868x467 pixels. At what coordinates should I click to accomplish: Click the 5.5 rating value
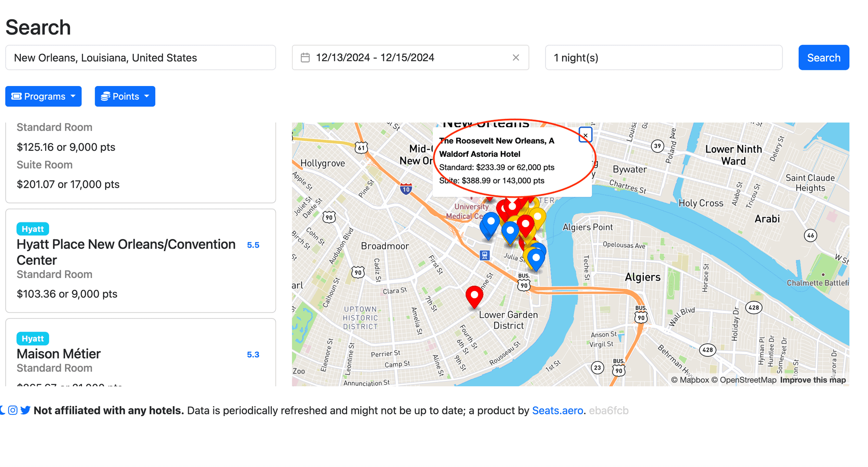click(253, 245)
